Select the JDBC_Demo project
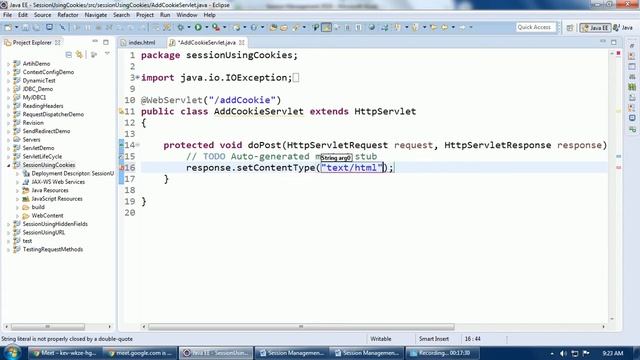This screenshot has height=360, width=640. pos(38,89)
